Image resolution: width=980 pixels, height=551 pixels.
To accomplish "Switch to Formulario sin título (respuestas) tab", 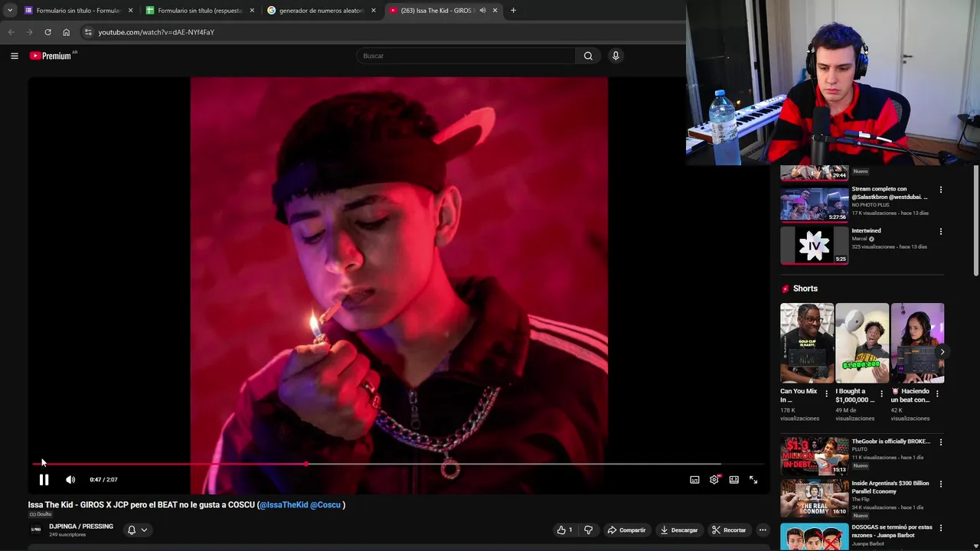I will tap(200, 11).
